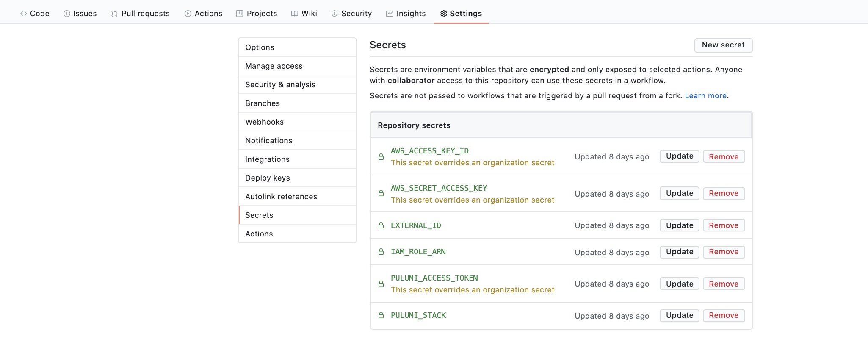Go to the Code tab
This screenshot has width=868, height=345.
[35, 14]
